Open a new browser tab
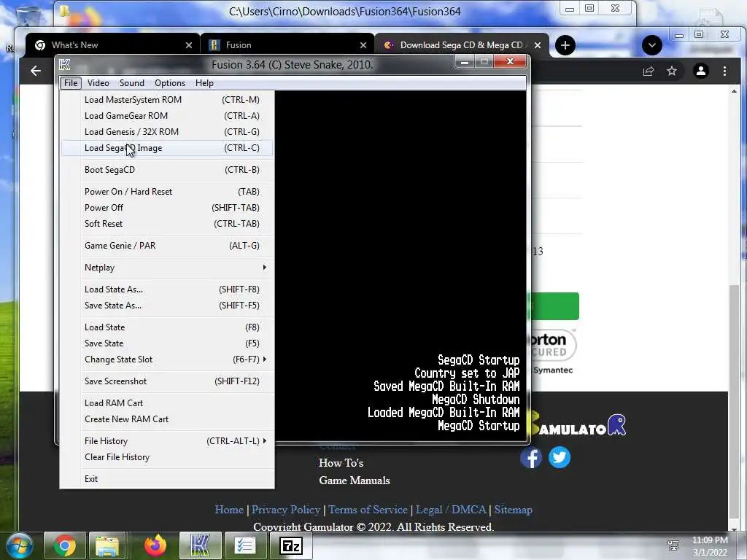The width and height of the screenshot is (747, 560). [x=565, y=45]
